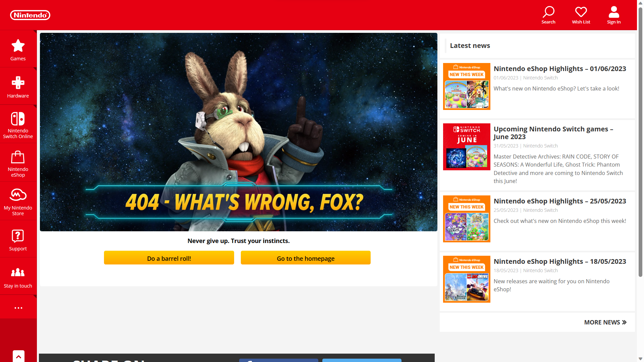This screenshot has height=362, width=644.
Task: Expand MORE NEWS double chevron link
Action: 605,322
